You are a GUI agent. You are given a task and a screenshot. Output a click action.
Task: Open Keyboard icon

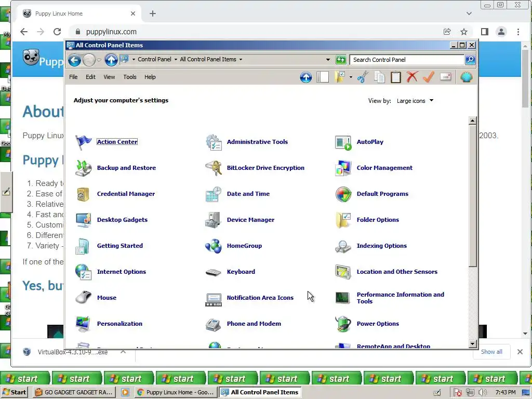(x=214, y=272)
